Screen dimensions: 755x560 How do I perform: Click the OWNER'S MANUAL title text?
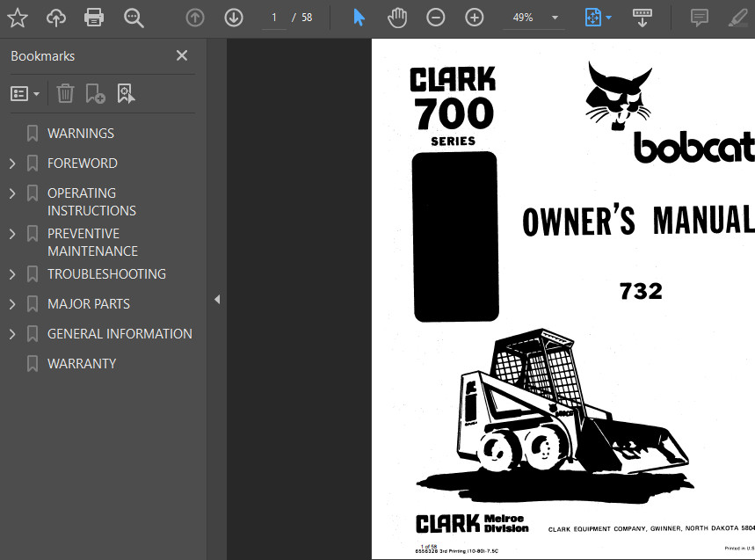point(638,221)
